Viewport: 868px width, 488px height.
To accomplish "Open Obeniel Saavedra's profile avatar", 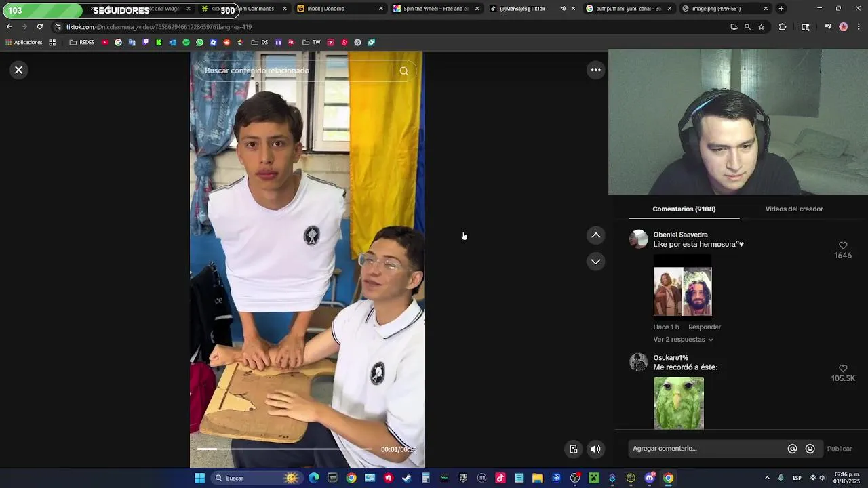I will point(639,239).
